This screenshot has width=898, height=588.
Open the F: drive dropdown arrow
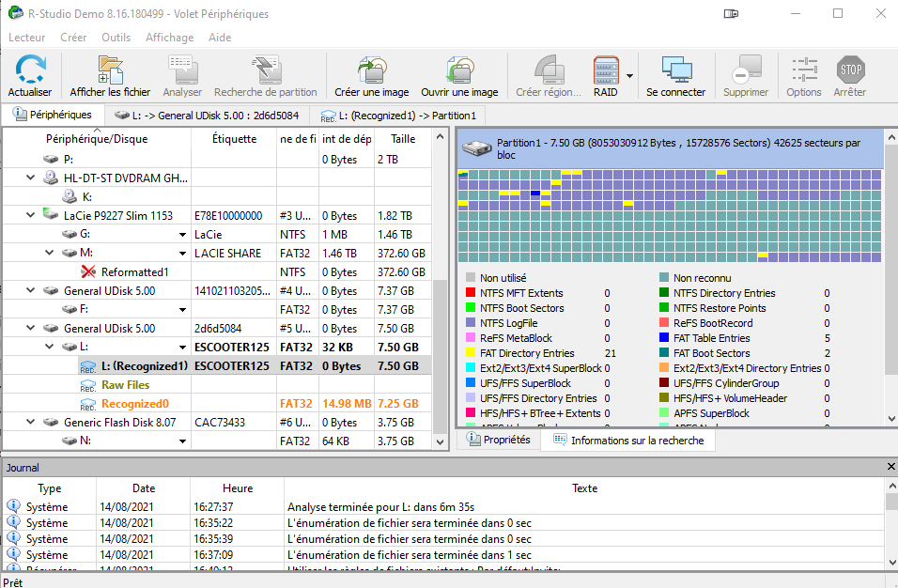pyautogui.click(x=182, y=310)
